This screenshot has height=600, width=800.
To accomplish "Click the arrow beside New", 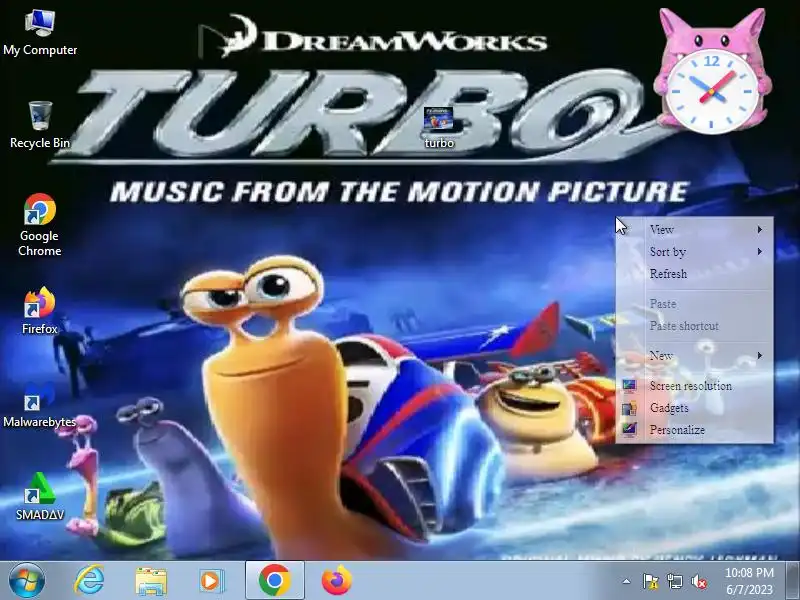I will coord(760,356).
